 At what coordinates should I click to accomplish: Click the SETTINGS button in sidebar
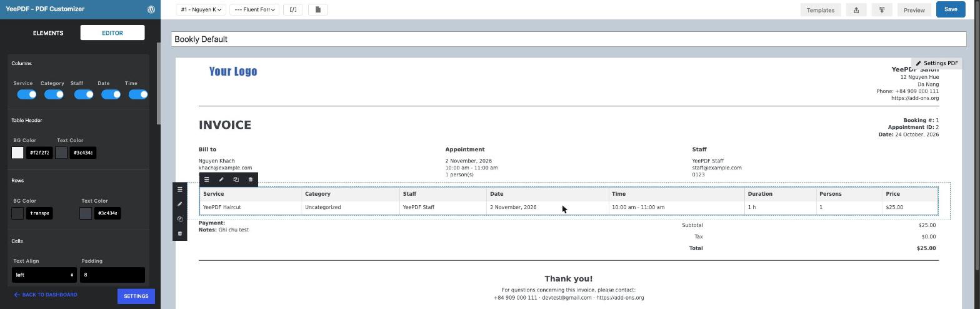pos(136,296)
